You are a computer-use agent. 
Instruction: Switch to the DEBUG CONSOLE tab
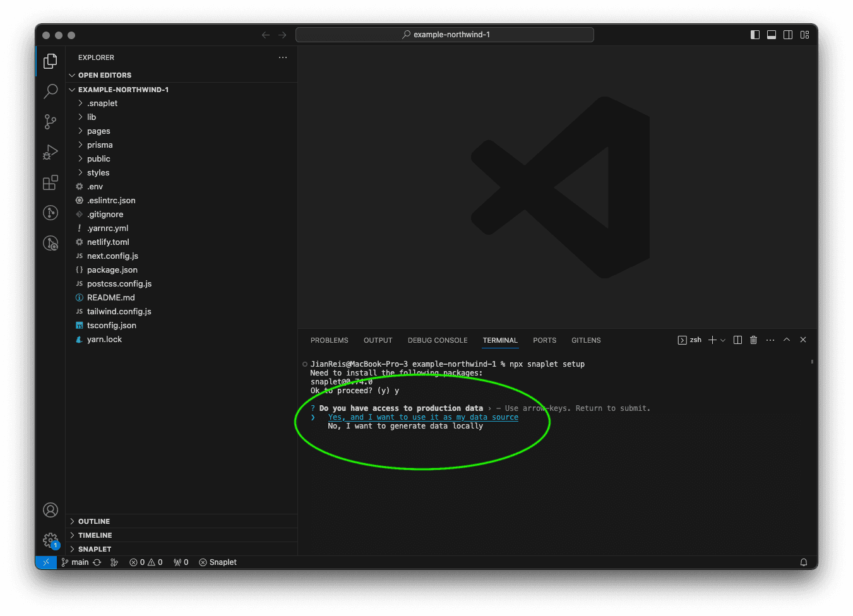point(438,340)
